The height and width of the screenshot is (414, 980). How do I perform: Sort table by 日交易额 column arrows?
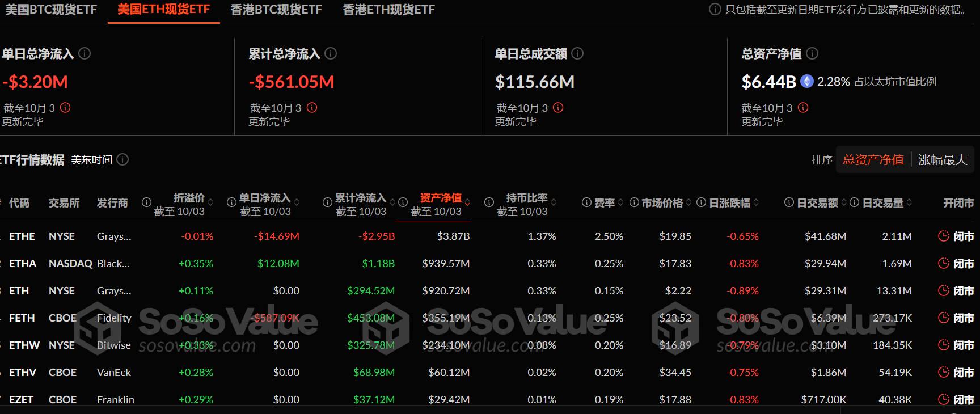tap(844, 202)
